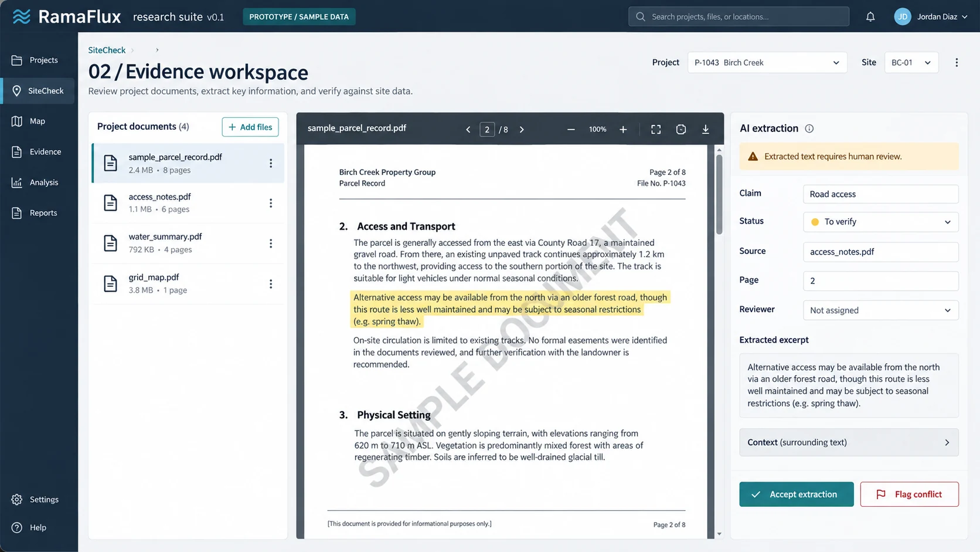
Task: Open the Site BC-01 dropdown
Action: [x=911, y=63]
